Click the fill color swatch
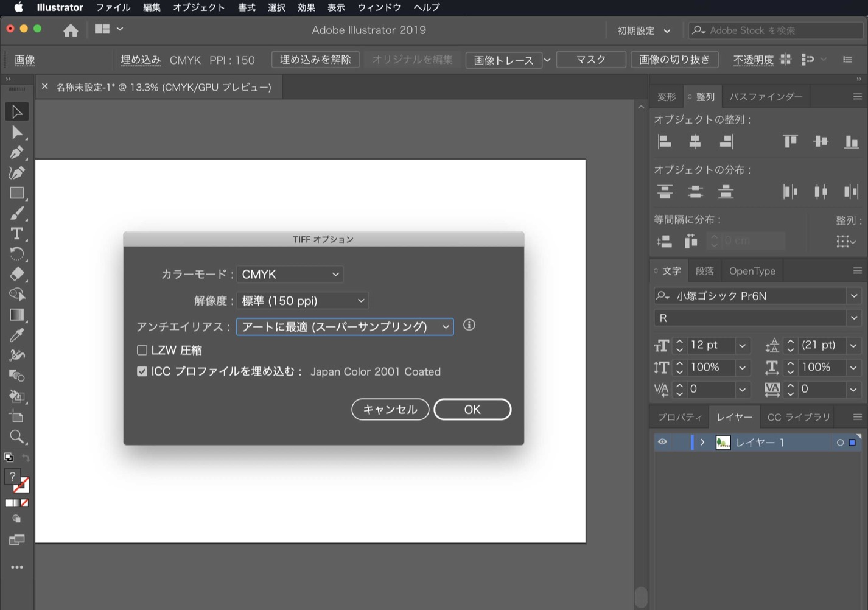The width and height of the screenshot is (868, 610). click(12, 477)
